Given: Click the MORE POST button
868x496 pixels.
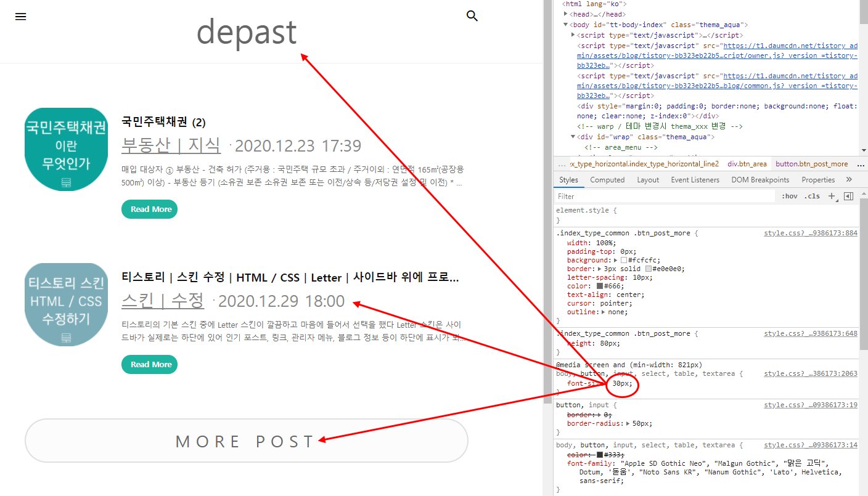Looking at the screenshot, I should [x=246, y=441].
